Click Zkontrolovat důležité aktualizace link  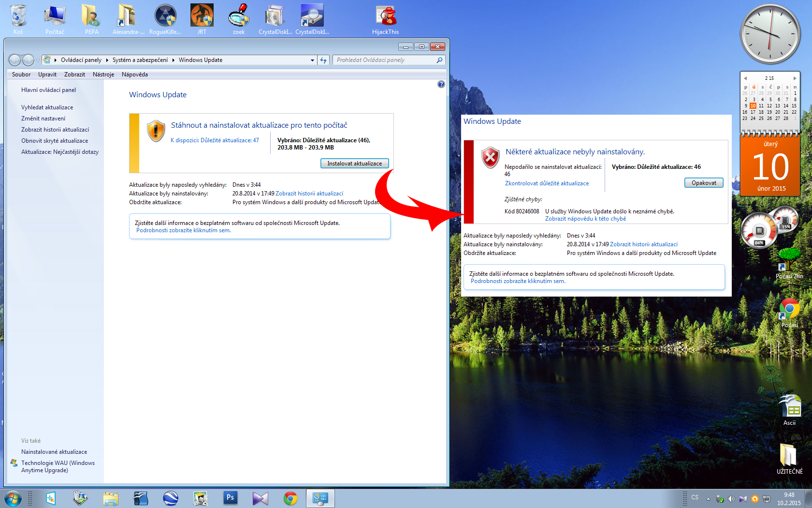pos(547,183)
